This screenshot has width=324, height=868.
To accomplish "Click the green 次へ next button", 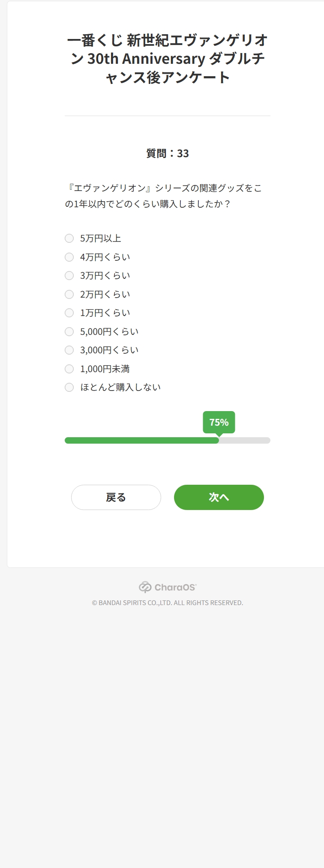I will point(219,497).
